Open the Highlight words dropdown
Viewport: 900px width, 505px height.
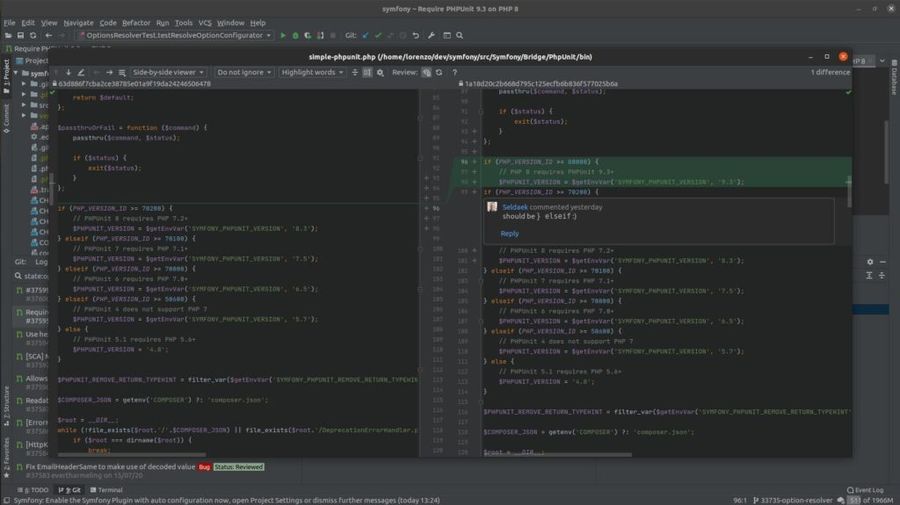click(313, 72)
